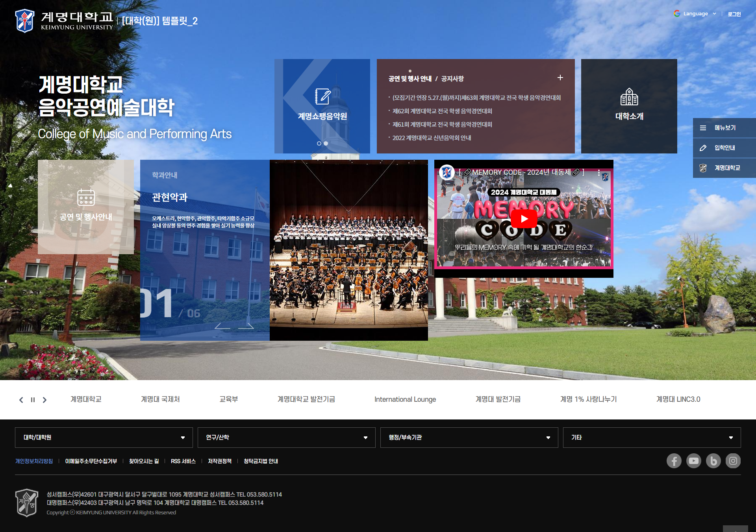
Task: Click the Keimyung University logo emblem
Action: [24, 21]
